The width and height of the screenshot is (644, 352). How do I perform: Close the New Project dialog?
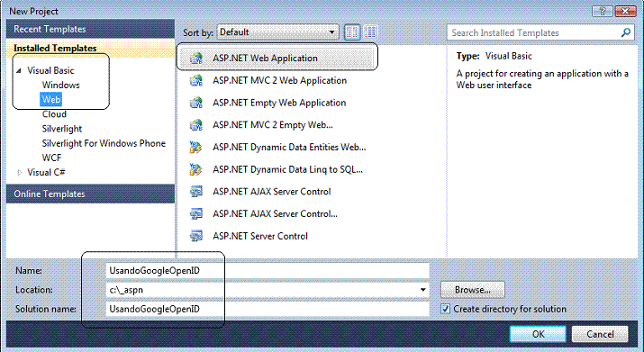[x=625, y=11]
